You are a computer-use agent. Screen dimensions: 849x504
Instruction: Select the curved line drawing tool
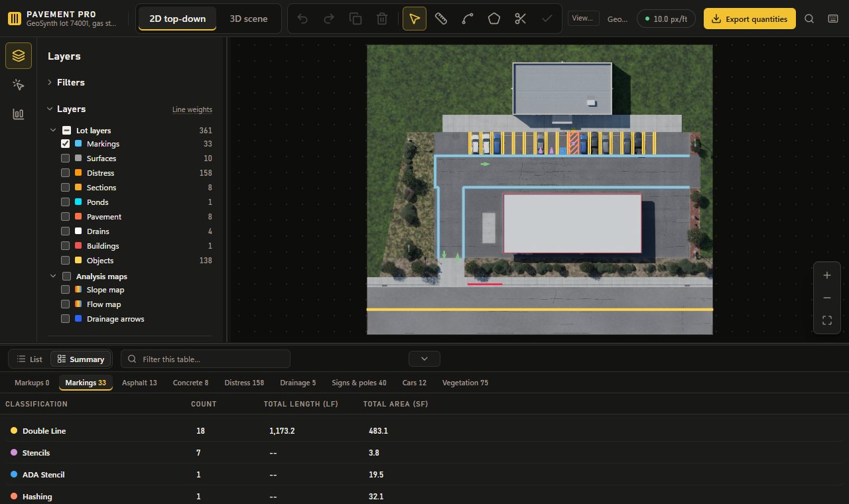(468, 19)
